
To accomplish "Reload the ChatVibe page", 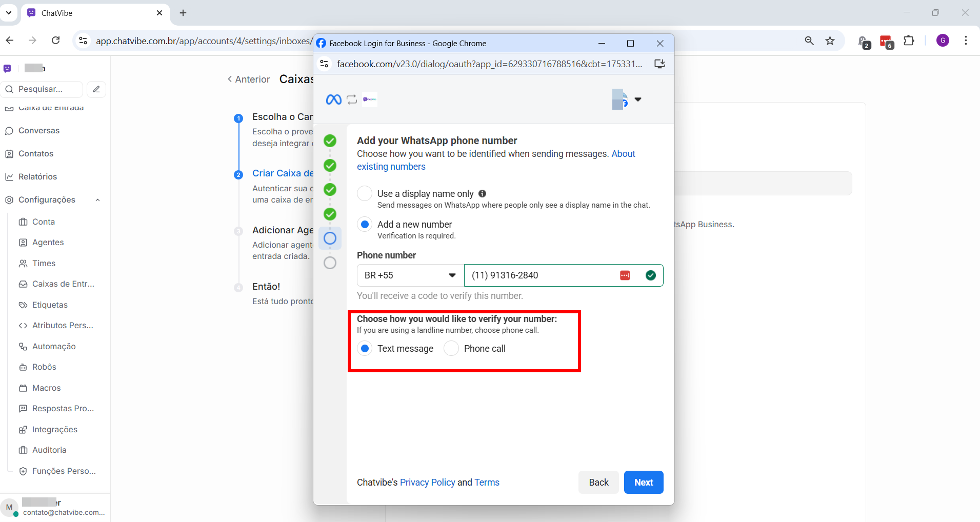I will pos(56,41).
